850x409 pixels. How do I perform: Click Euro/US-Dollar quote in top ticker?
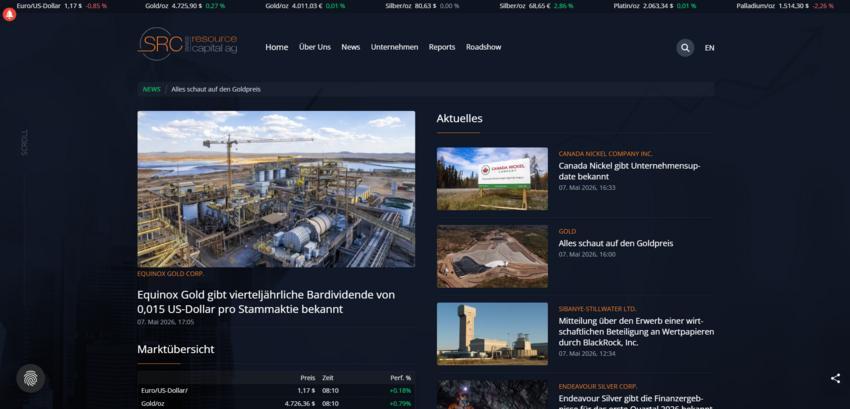pos(62,6)
